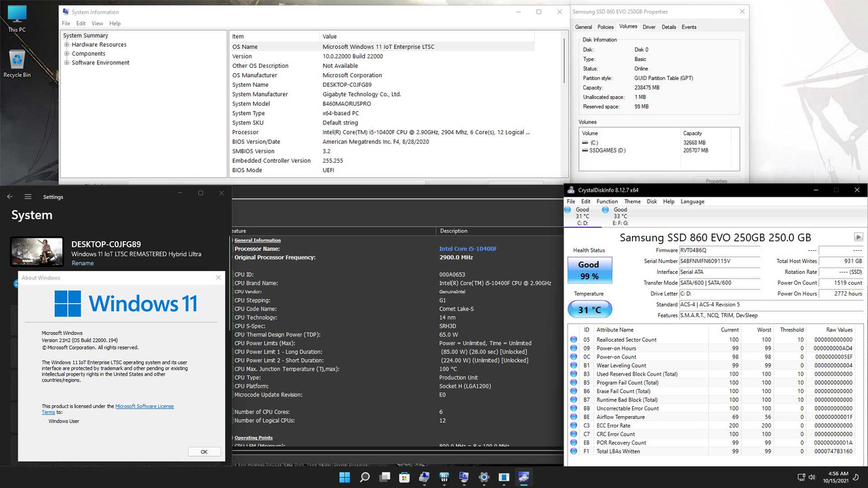
Task: Switch to Driver tab in Samsung SSD Properties
Action: 649,27
